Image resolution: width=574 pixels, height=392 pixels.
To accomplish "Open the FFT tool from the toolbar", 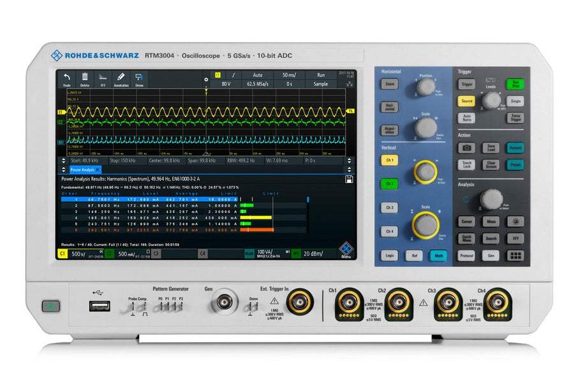I will tap(102, 78).
